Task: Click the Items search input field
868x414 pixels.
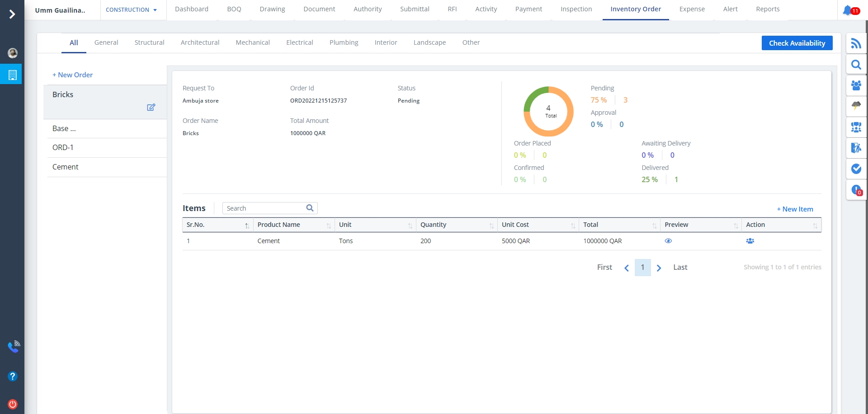Action: coord(264,208)
